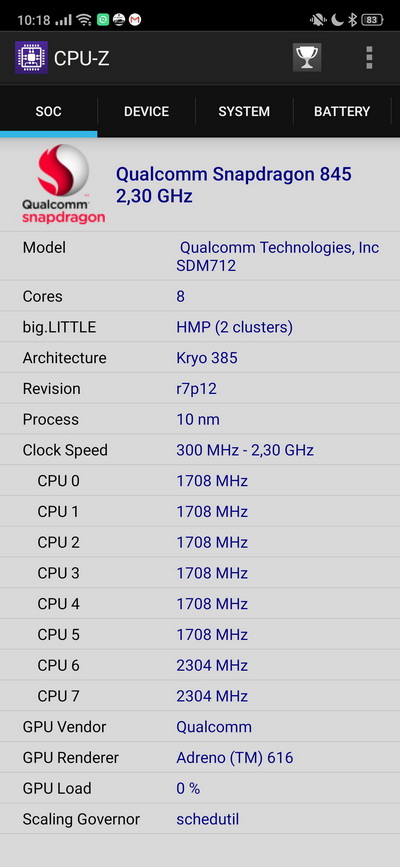Open the three-dot overflow menu
Viewport: 400px width, 867px height.
point(369,58)
